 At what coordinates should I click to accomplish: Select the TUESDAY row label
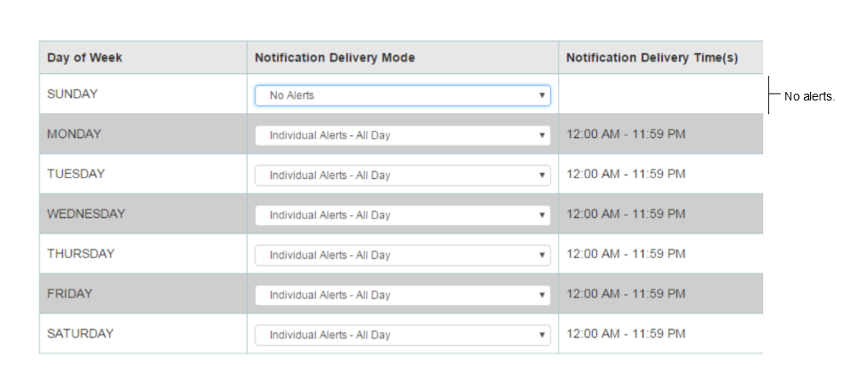click(x=76, y=174)
